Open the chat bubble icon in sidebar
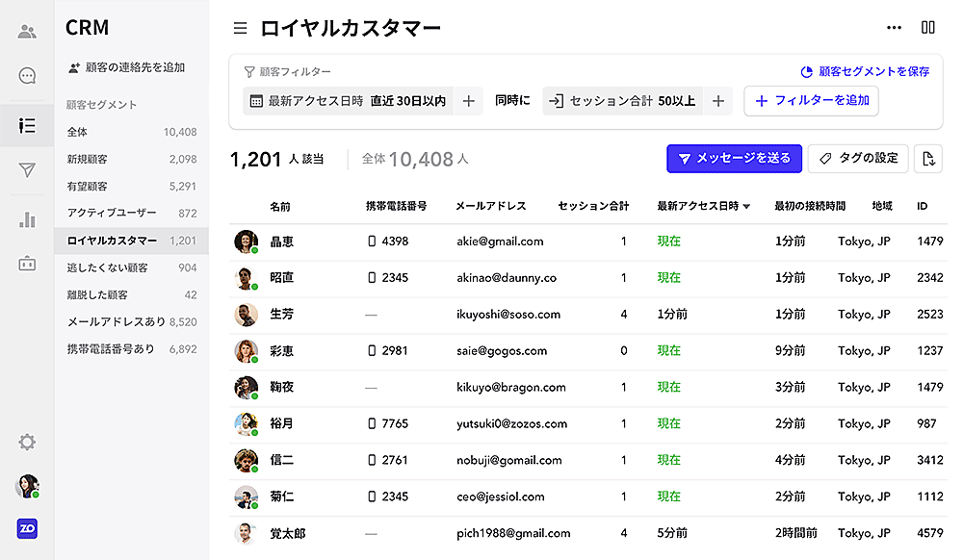 pyautogui.click(x=27, y=76)
